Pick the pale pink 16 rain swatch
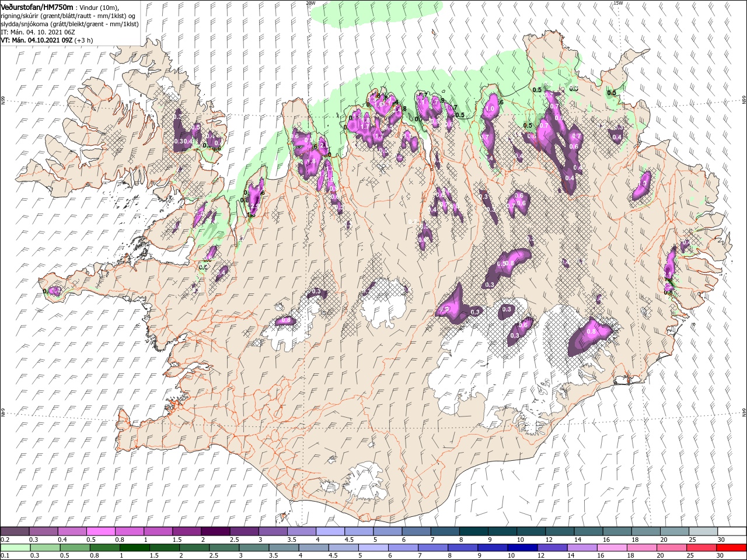The image size is (747, 560). (x=613, y=548)
